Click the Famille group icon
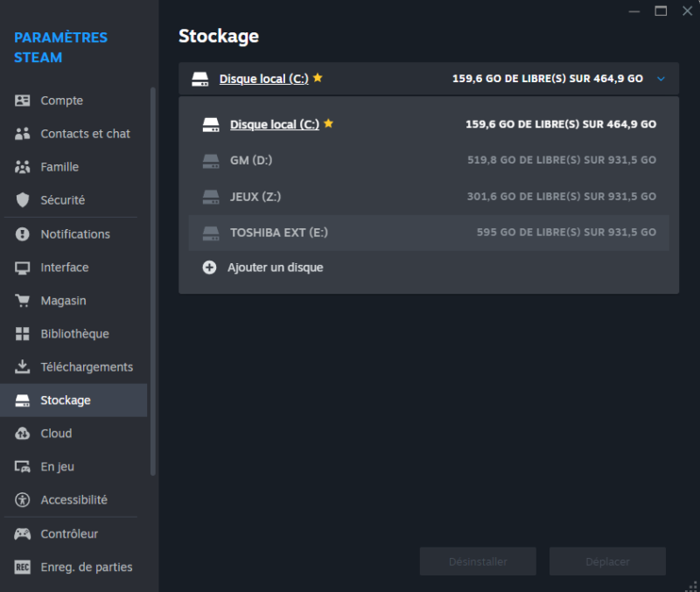 pos(23,167)
